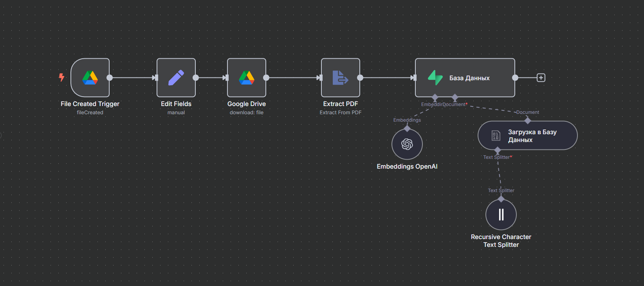Click the Extract PDF label text
The width and height of the screenshot is (644, 286).
click(341, 104)
